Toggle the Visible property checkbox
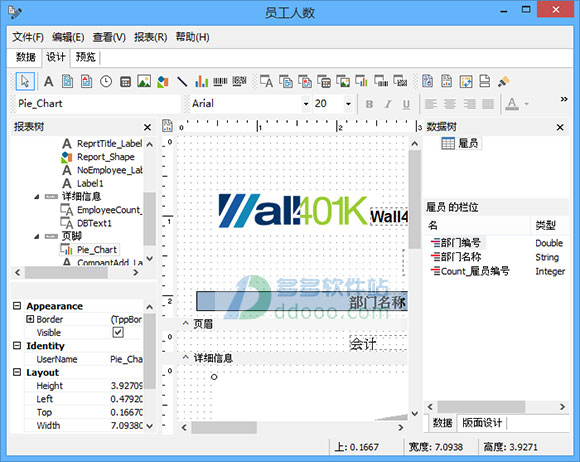 pyautogui.click(x=118, y=333)
